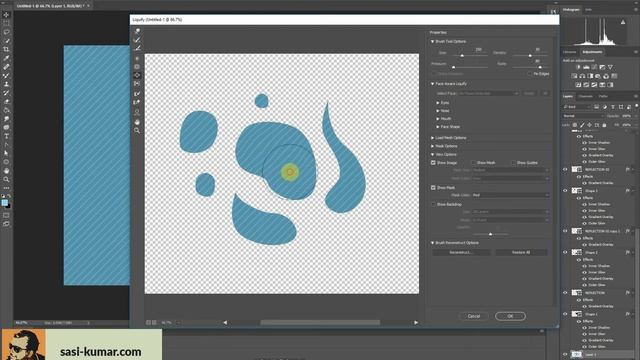Select the Lasso tool in Photoshop toolbar

pos(6,32)
